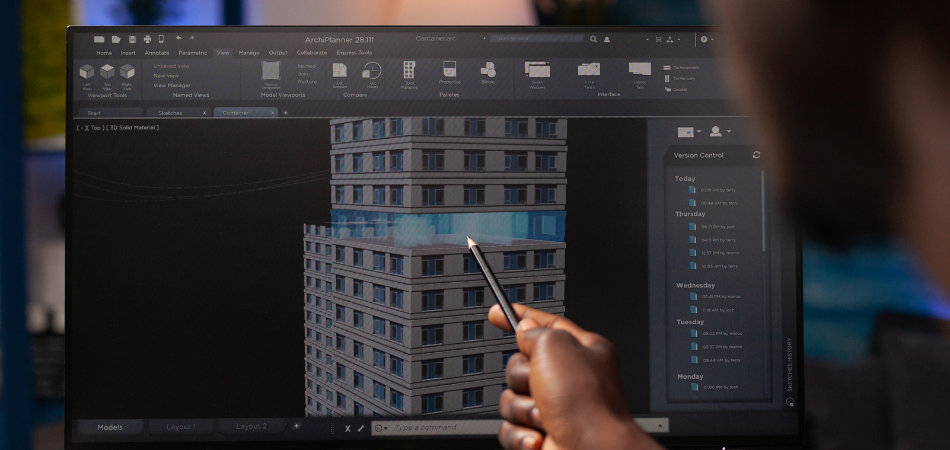Click the Switch Windows icon
Screen dimensions: 950x450
[538, 70]
